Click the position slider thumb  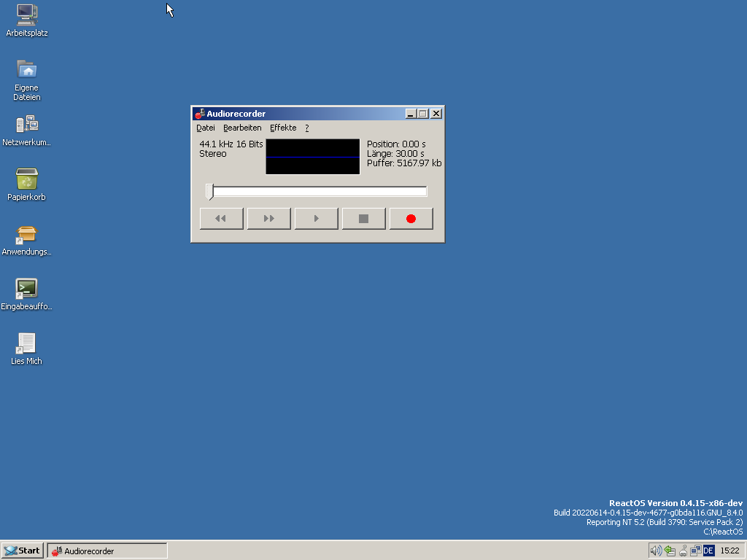pos(209,192)
